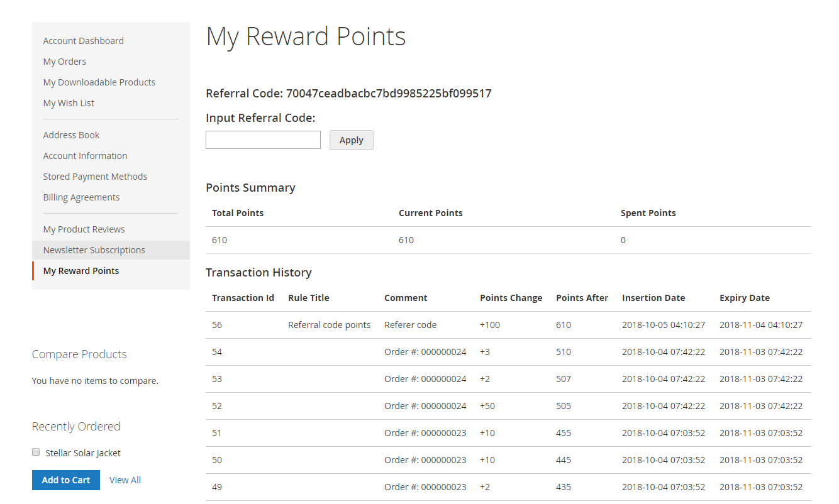Screen dimensions: 839x504
Task: View My Product Reviews
Action: 84,229
